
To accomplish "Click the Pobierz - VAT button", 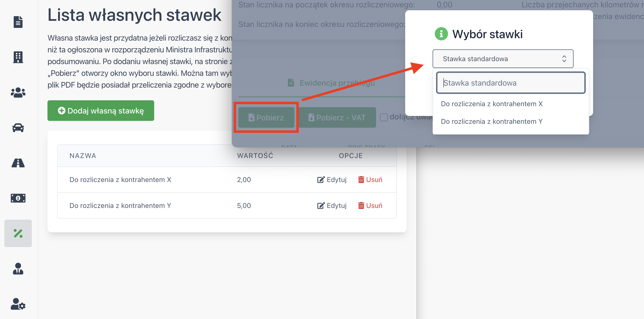I will [337, 117].
